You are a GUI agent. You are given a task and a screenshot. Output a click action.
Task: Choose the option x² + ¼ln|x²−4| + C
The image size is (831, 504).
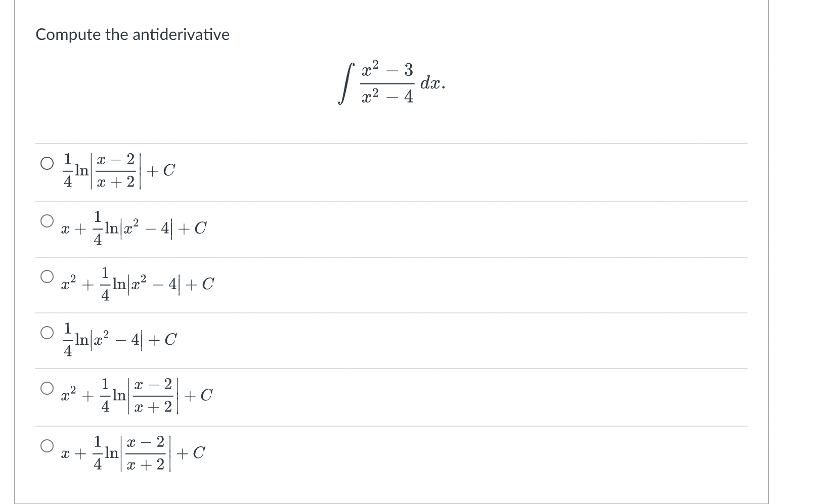[47, 275]
